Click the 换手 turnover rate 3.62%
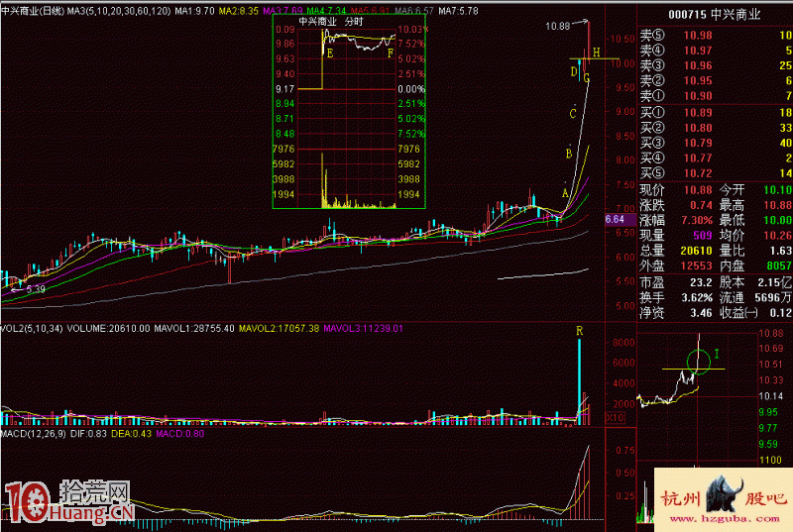This screenshot has width=793, height=532. [697, 297]
